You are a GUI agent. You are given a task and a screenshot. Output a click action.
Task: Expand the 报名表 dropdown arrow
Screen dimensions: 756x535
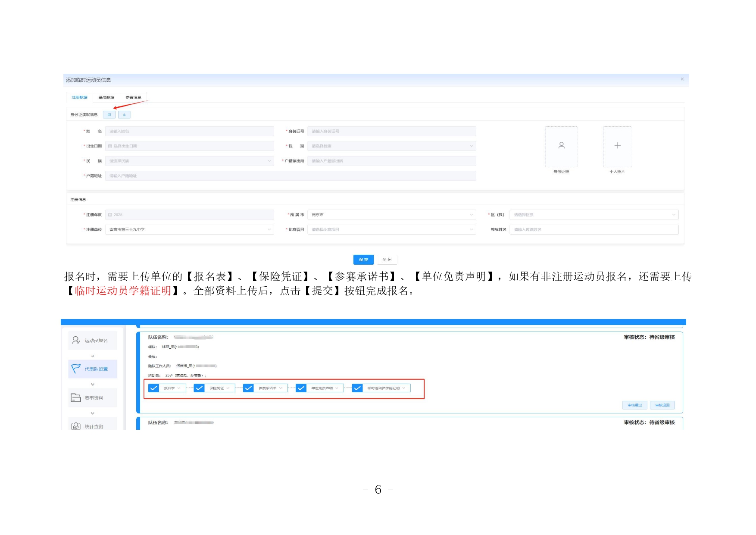click(179, 388)
